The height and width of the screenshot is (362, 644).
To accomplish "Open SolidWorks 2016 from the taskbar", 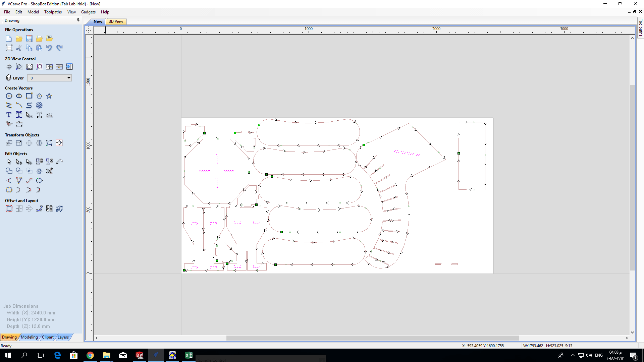I will pyautogui.click(x=140, y=355).
